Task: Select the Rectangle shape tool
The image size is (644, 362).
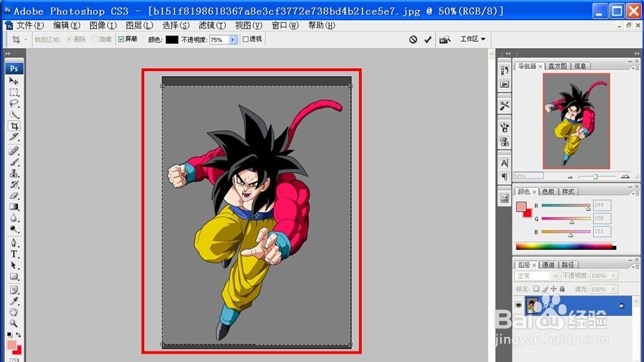Action: [x=14, y=276]
